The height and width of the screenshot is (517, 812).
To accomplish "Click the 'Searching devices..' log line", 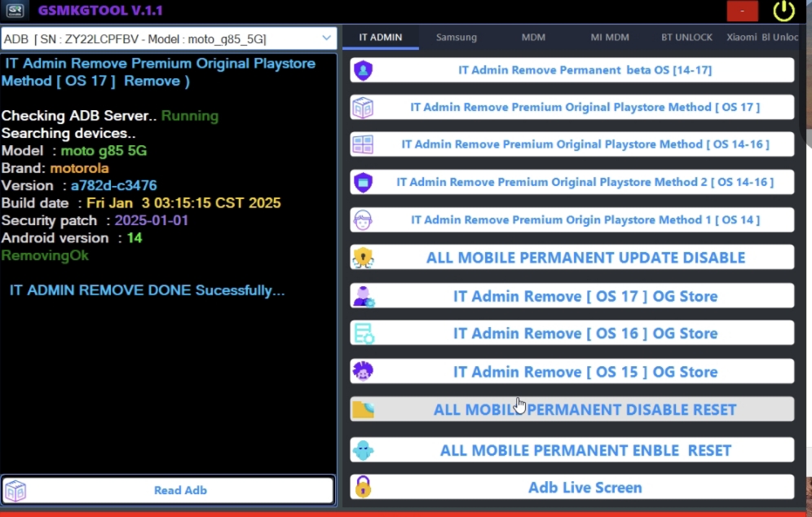I will (68, 133).
